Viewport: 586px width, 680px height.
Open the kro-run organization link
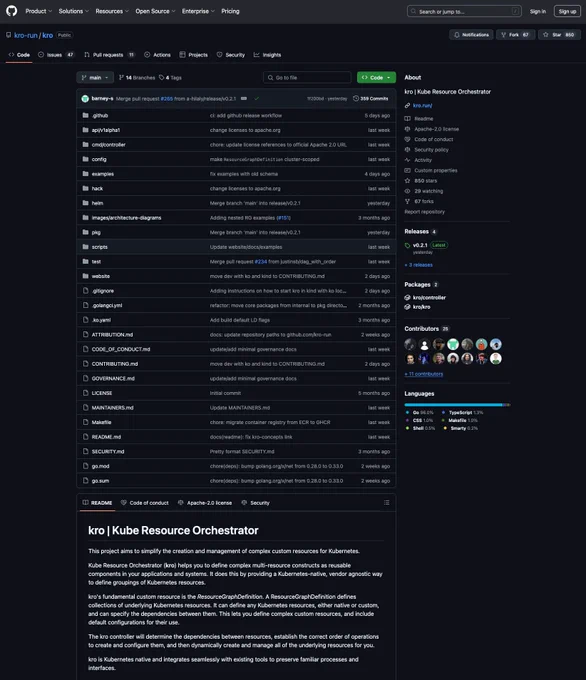pyautogui.click(x=26, y=35)
